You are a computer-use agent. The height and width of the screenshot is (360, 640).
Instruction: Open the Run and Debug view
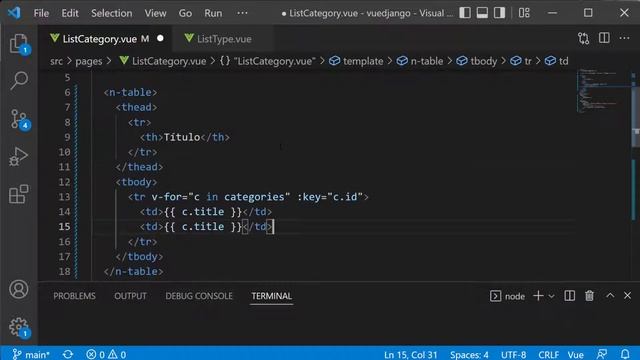[19, 157]
